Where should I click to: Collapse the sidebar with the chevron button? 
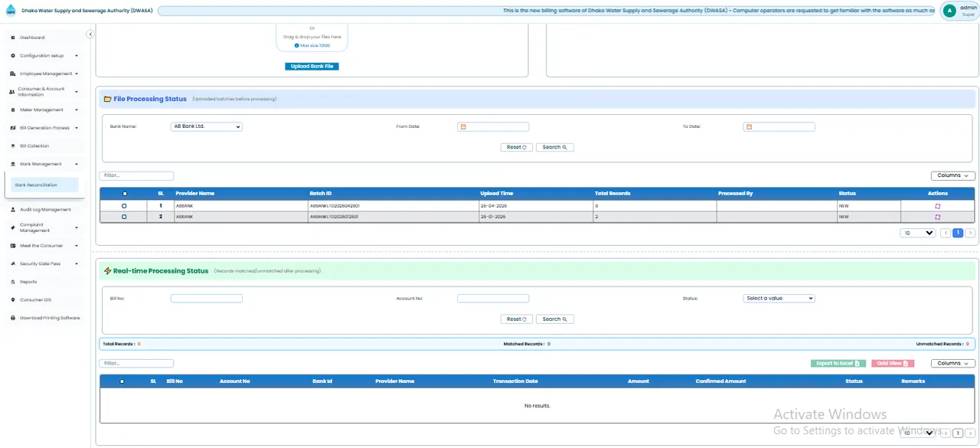(x=90, y=34)
